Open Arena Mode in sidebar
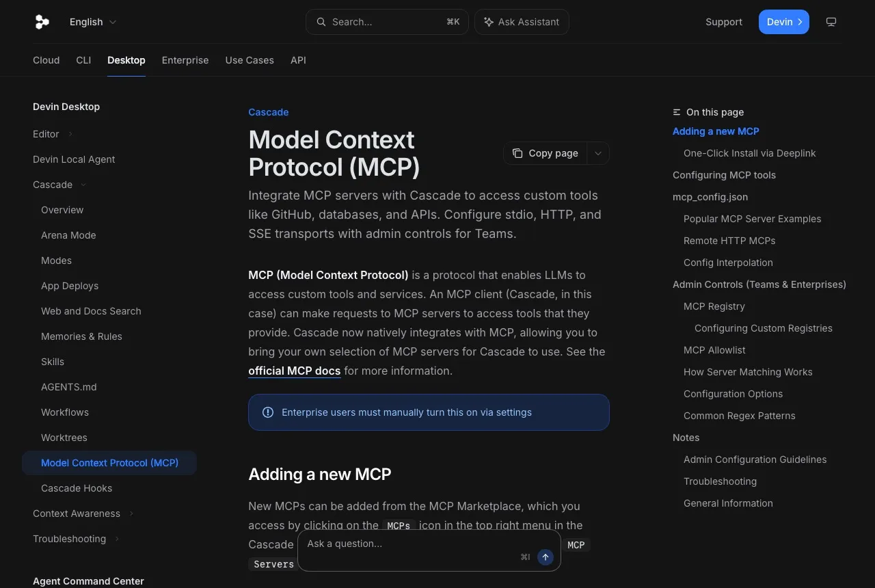The image size is (875, 588). pyautogui.click(x=68, y=235)
